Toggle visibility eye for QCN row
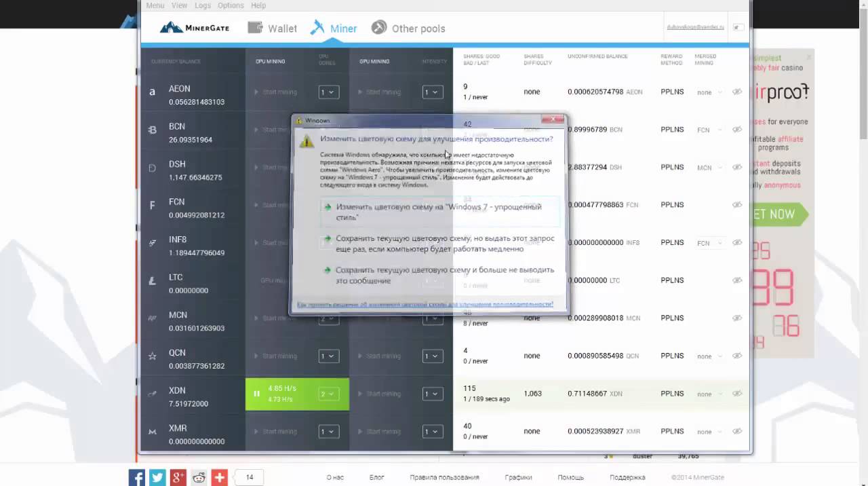 737,356
